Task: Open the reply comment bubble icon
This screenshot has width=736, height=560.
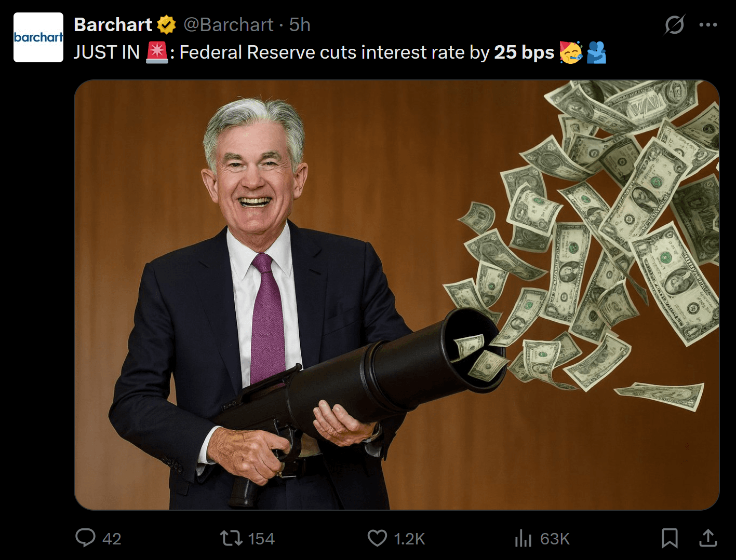Action: [x=85, y=538]
